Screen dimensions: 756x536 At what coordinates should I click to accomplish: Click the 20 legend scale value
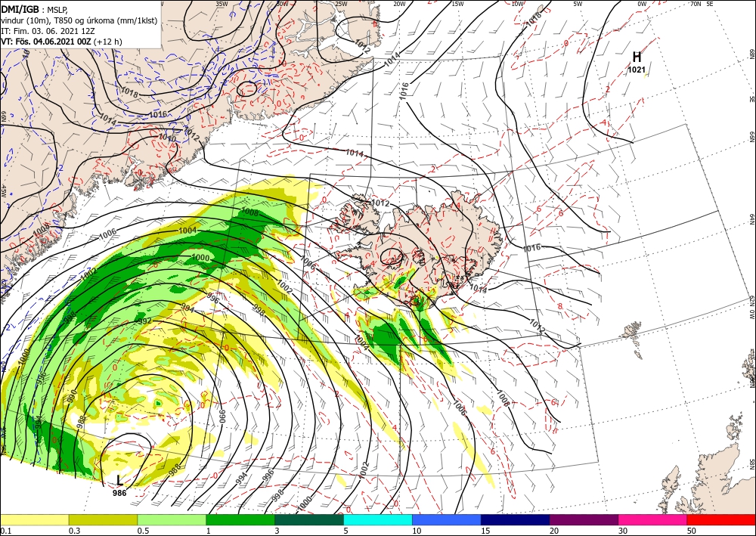point(554,531)
